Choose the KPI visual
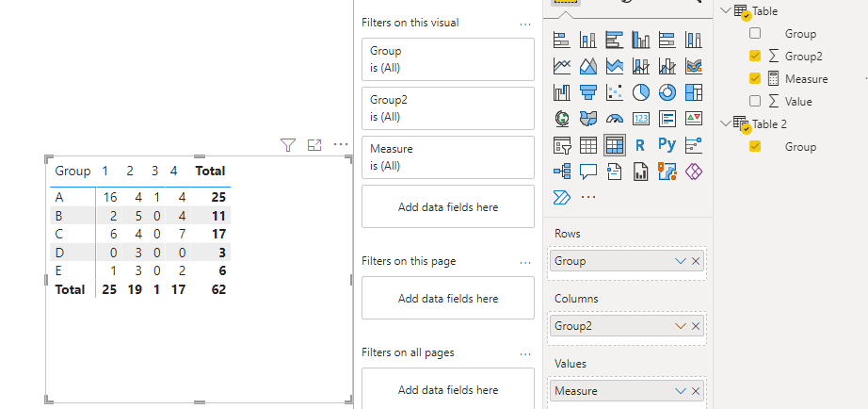The width and height of the screenshot is (868, 409). 694,119
